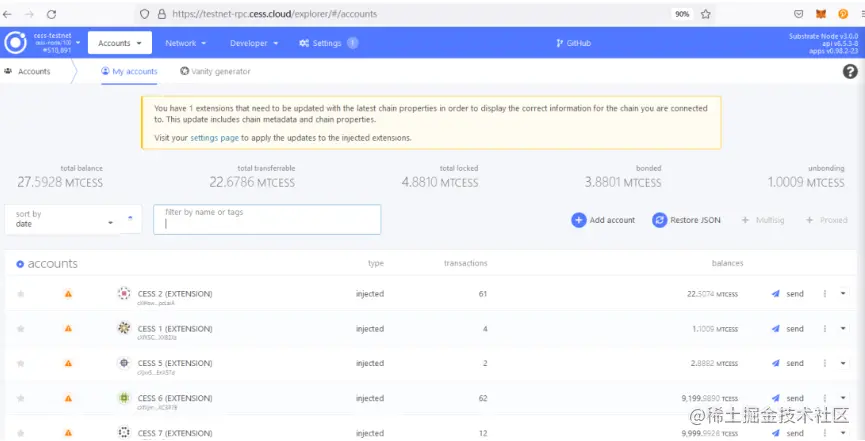
Task: Switch to the Vanity generator tab
Action: tap(215, 72)
